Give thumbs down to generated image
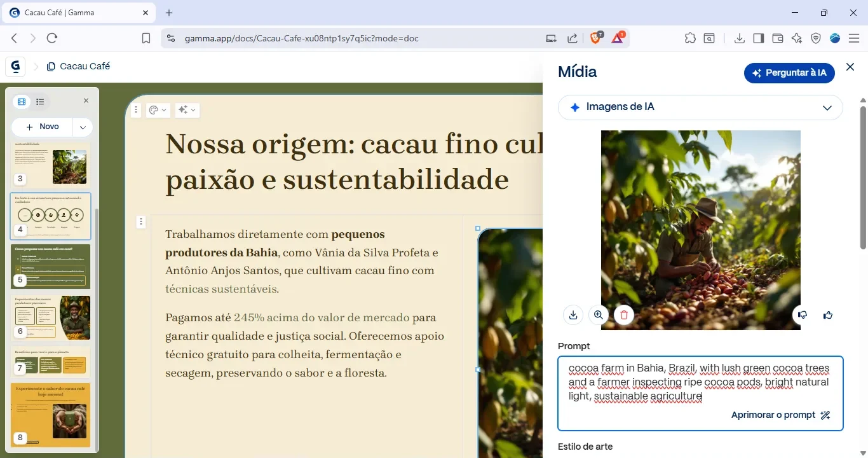868x458 pixels. coord(803,315)
